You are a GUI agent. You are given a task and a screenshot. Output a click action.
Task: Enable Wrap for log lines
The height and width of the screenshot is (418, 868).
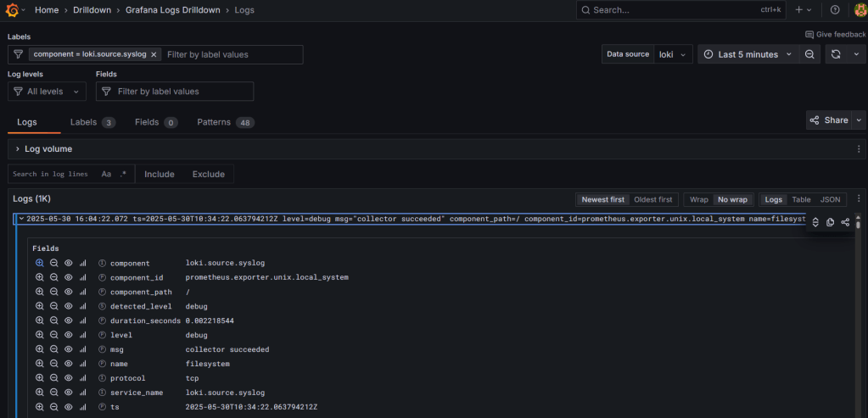698,199
